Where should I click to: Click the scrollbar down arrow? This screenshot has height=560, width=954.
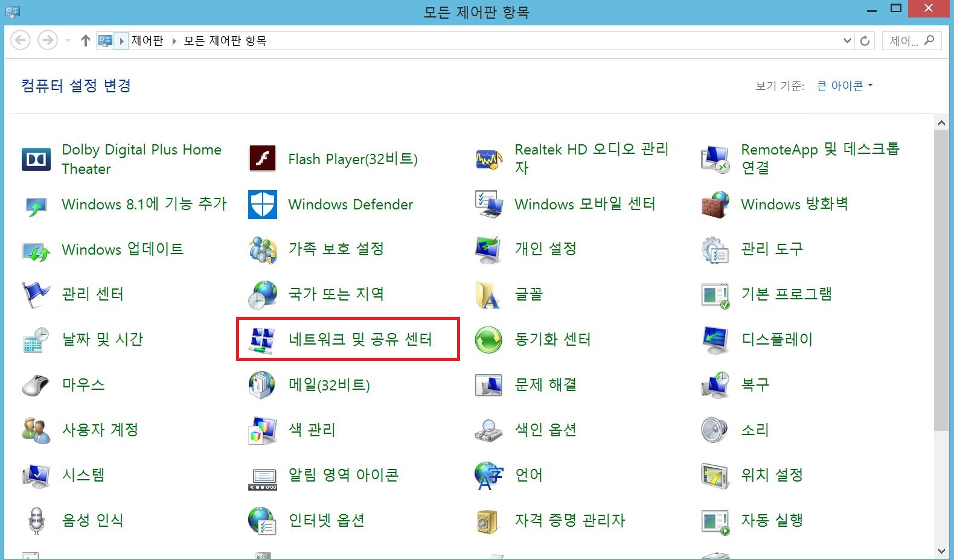point(941,551)
